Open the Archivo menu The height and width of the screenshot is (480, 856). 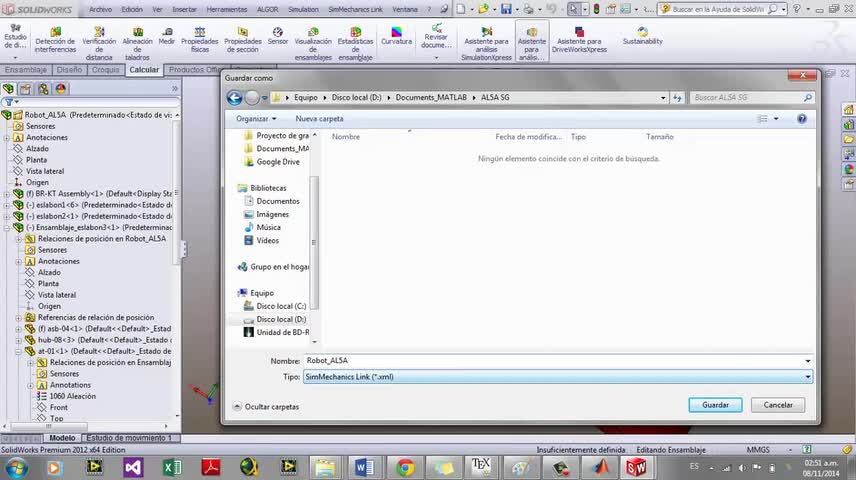(x=100, y=9)
